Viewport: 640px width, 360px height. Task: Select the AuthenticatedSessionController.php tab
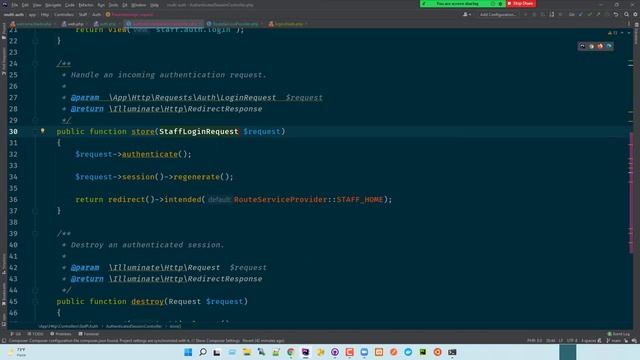pos(164,24)
